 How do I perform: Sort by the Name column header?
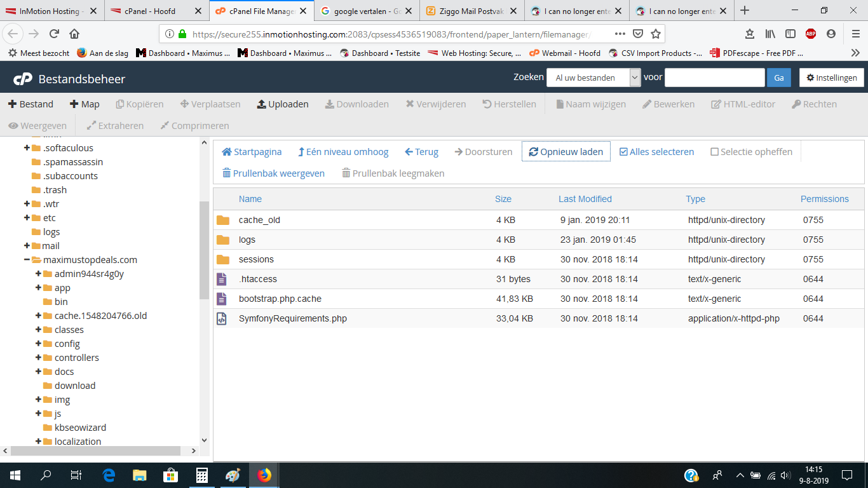250,199
